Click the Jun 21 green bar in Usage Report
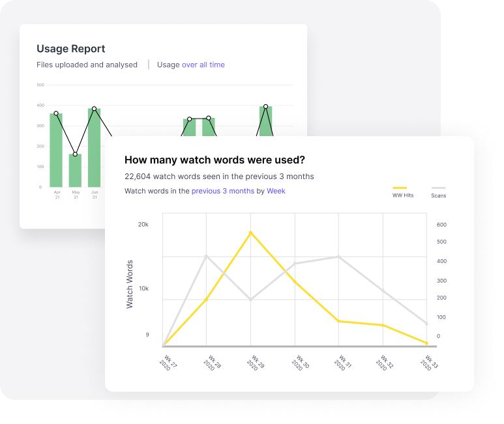The width and height of the screenshot is (504, 424). (x=94, y=148)
